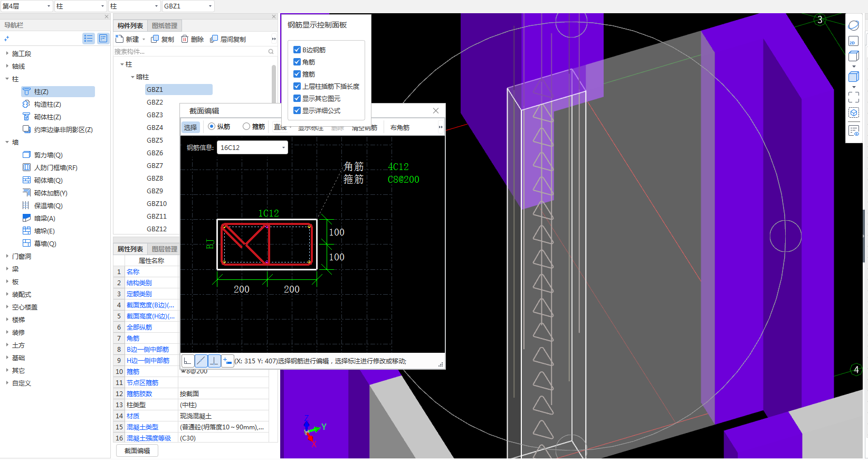Collapse the 墙 tree node
Image resolution: width=868 pixels, height=460 pixels.
(7, 142)
